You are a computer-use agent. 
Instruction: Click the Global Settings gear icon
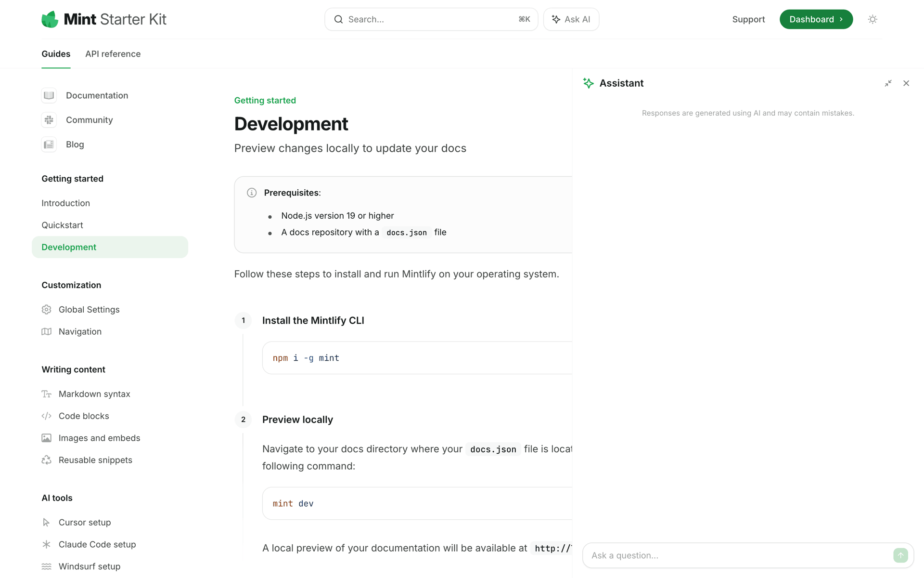pos(46,310)
